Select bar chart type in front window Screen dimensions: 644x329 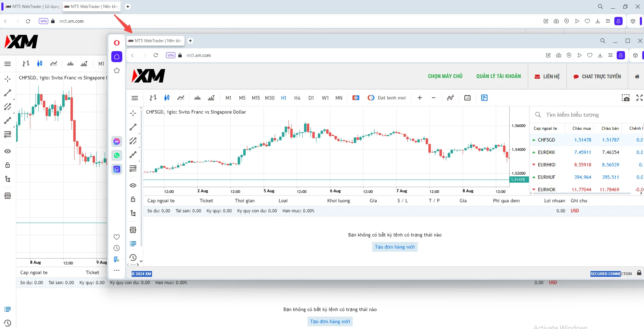coord(153,98)
